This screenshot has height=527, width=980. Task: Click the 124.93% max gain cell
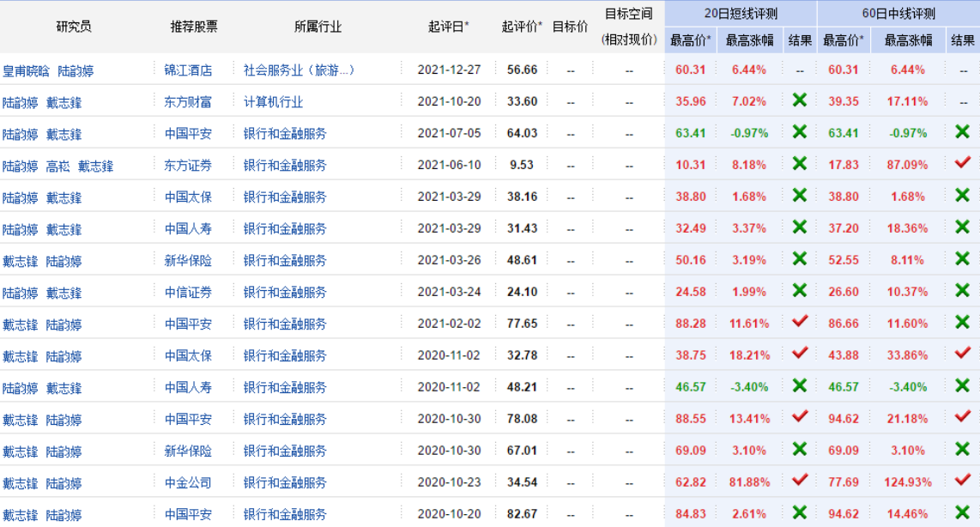pyautogui.click(x=907, y=482)
